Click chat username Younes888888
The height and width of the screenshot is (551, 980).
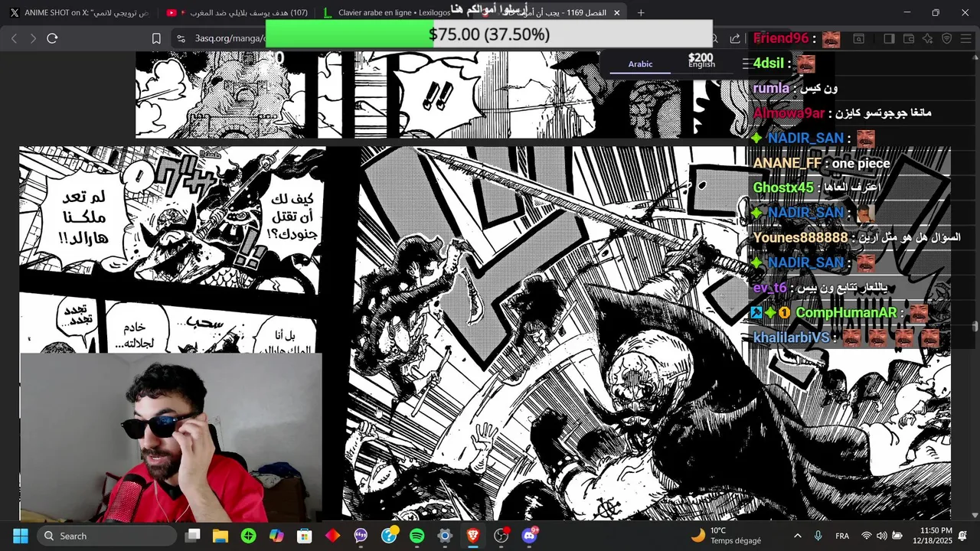pos(801,237)
